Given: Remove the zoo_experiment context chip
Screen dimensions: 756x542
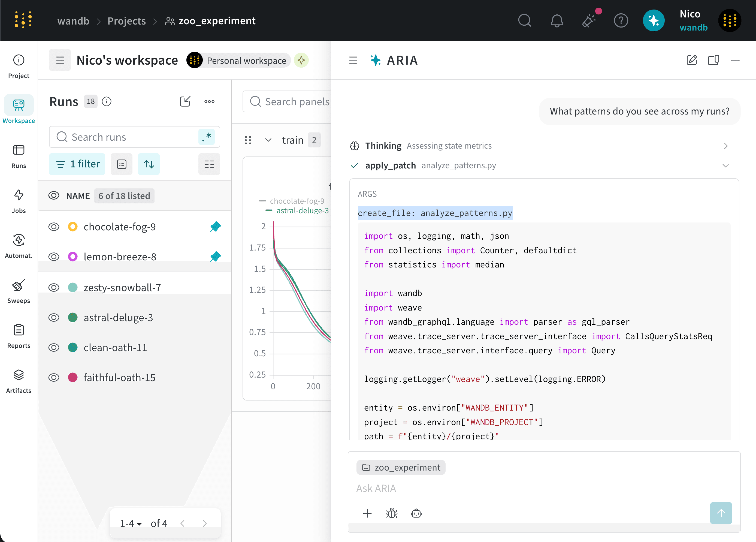Looking at the screenshot, I should tap(401, 467).
